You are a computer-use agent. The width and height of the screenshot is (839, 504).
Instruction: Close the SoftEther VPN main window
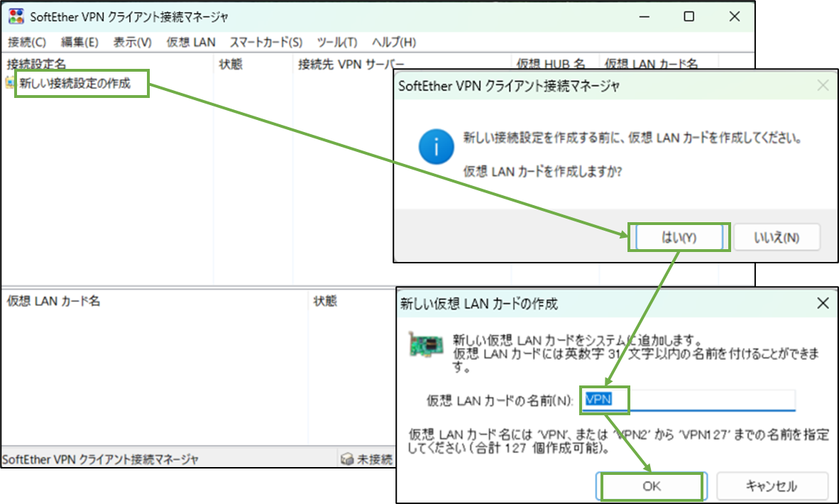click(735, 16)
